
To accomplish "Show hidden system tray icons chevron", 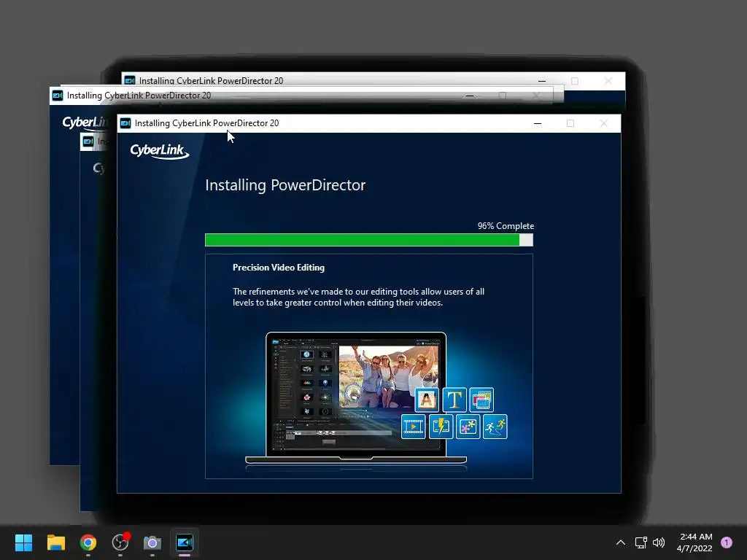I will pyautogui.click(x=620, y=542).
